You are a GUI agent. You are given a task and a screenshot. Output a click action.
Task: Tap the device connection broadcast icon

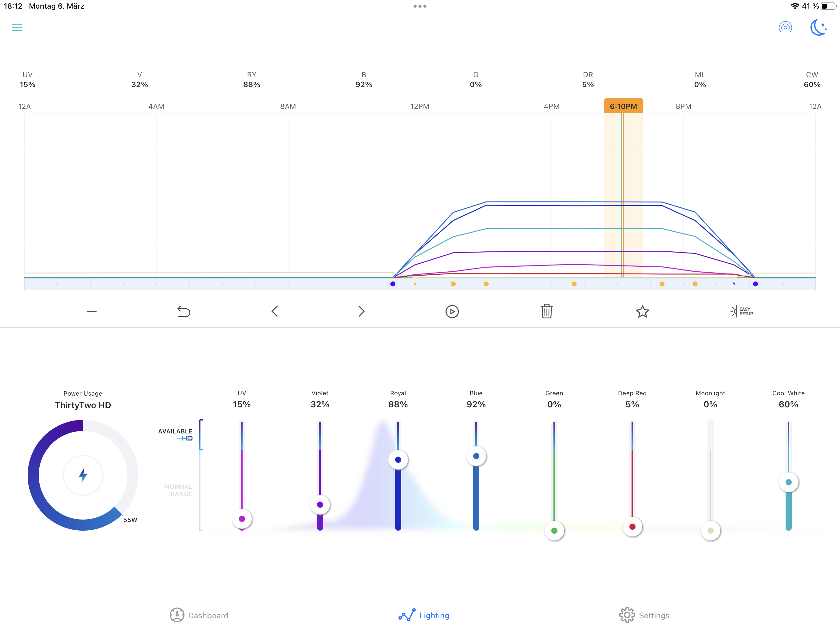[x=785, y=27]
